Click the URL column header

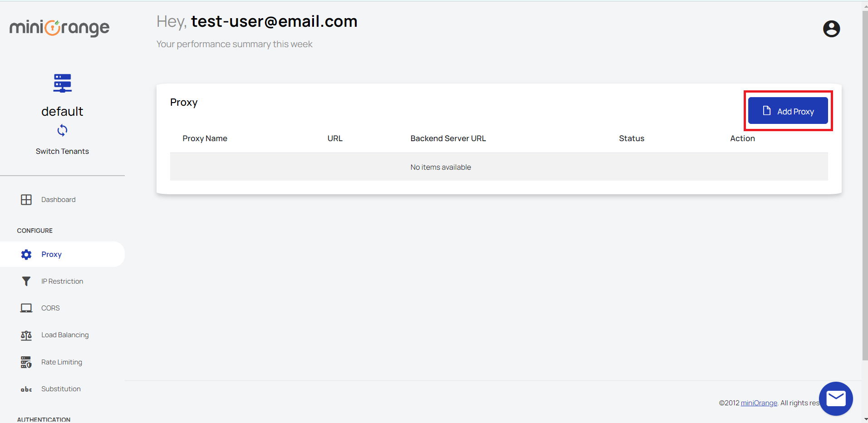(335, 138)
